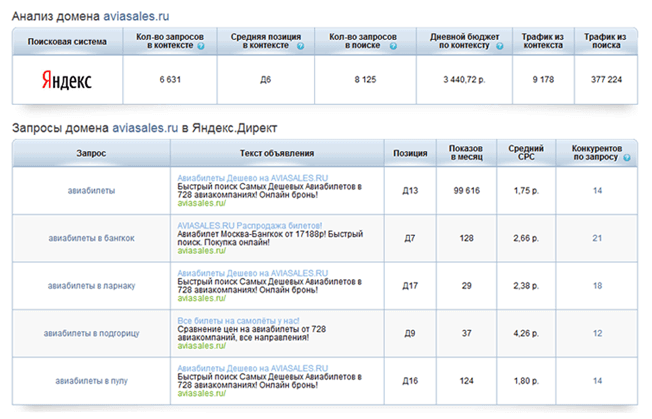Click green aviasales.ru/ URL in бангкок row

click(x=202, y=251)
